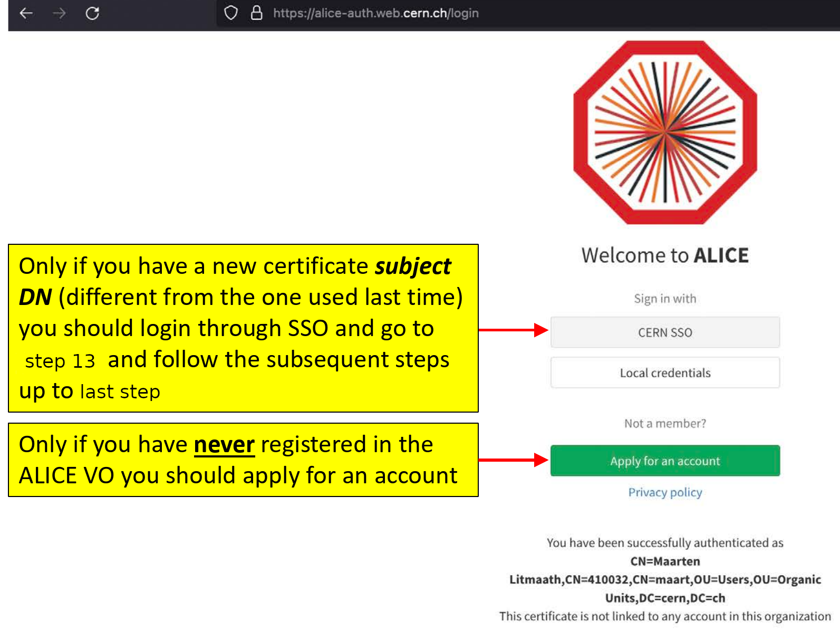This screenshot has width=840, height=630.
Task: Open the shield tracking protection icon
Action: click(x=231, y=13)
